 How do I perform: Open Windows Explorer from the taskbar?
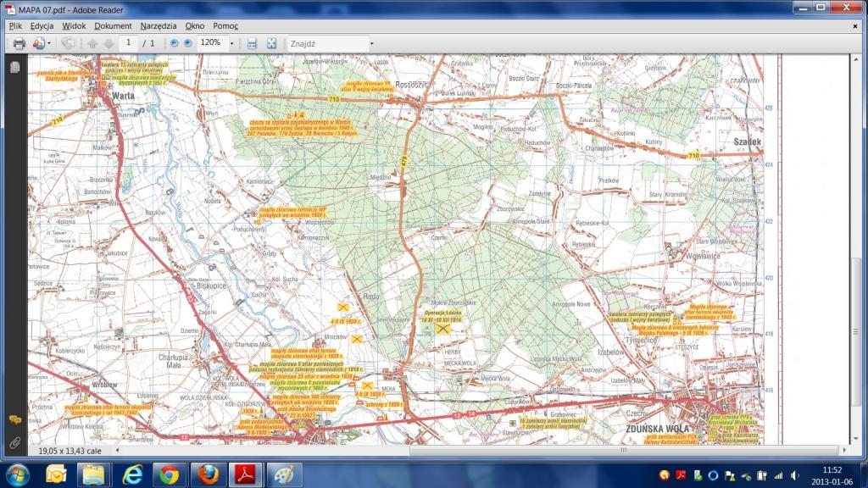[x=93, y=474]
